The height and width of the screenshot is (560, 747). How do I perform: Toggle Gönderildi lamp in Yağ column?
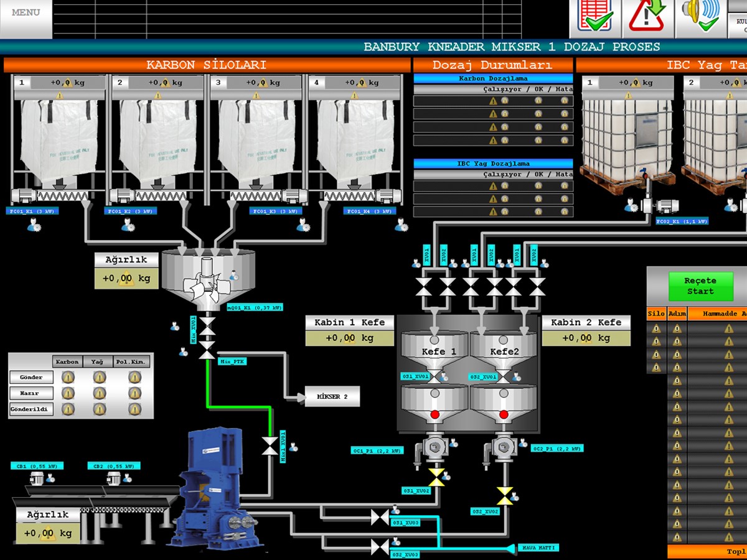pos(99,409)
